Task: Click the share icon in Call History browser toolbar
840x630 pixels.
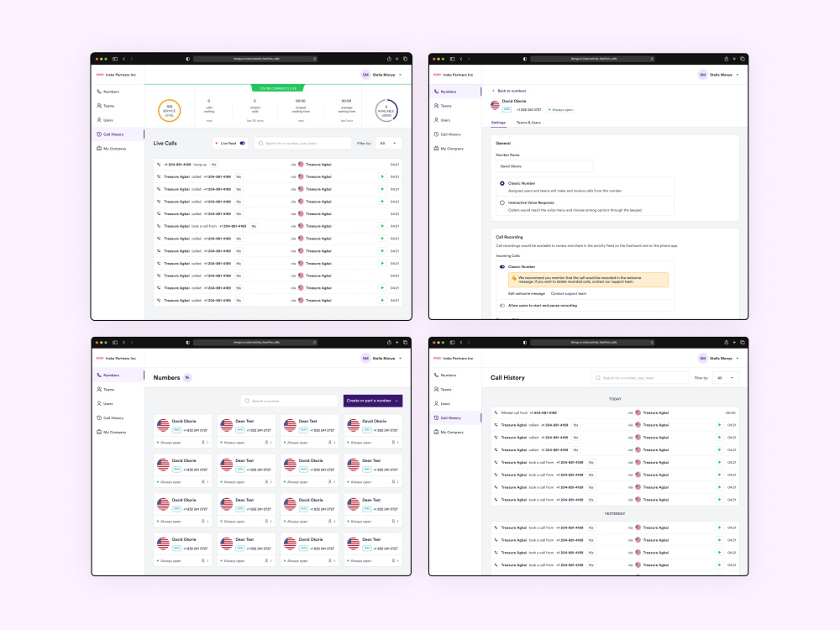Action: point(726,343)
